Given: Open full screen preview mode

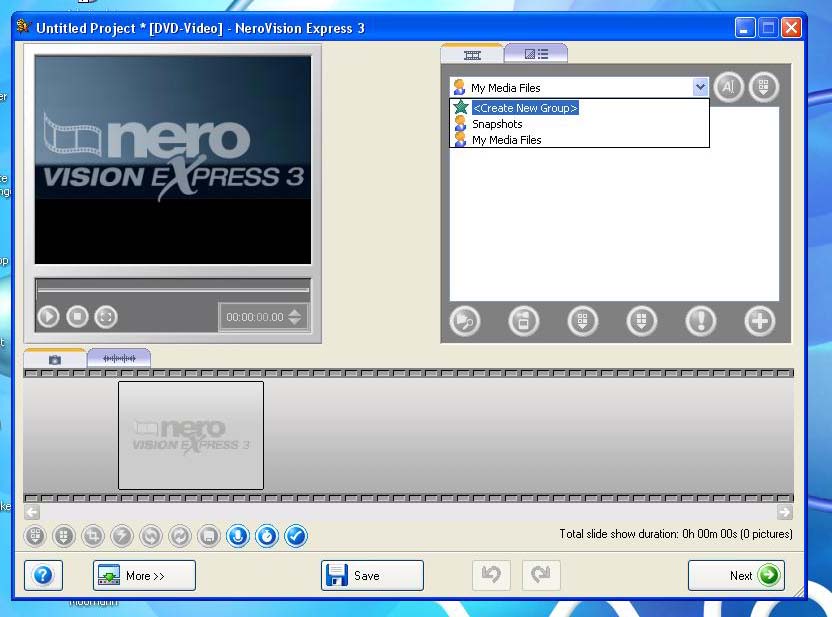Looking at the screenshot, I should coord(106,317).
